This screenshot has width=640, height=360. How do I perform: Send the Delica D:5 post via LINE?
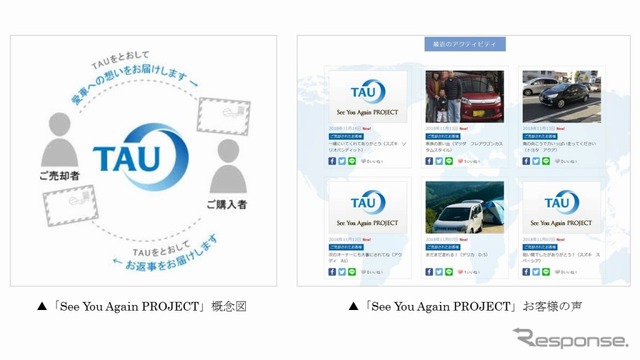click(x=449, y=272)
